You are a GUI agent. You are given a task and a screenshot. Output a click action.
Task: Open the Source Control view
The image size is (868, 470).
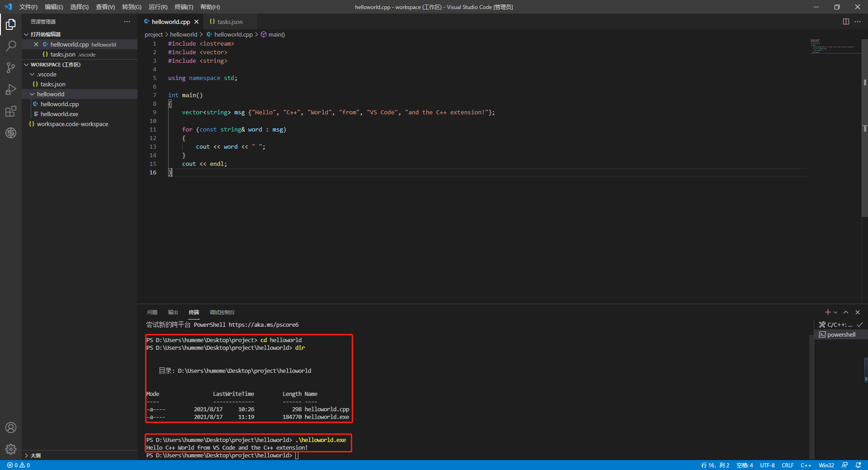(11, 67)
